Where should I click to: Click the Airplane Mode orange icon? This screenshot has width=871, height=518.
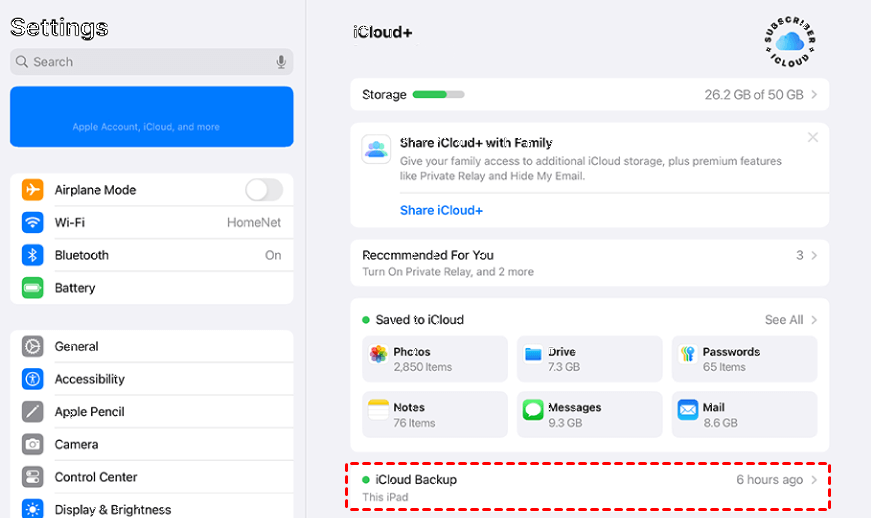(x=32, y=190)
